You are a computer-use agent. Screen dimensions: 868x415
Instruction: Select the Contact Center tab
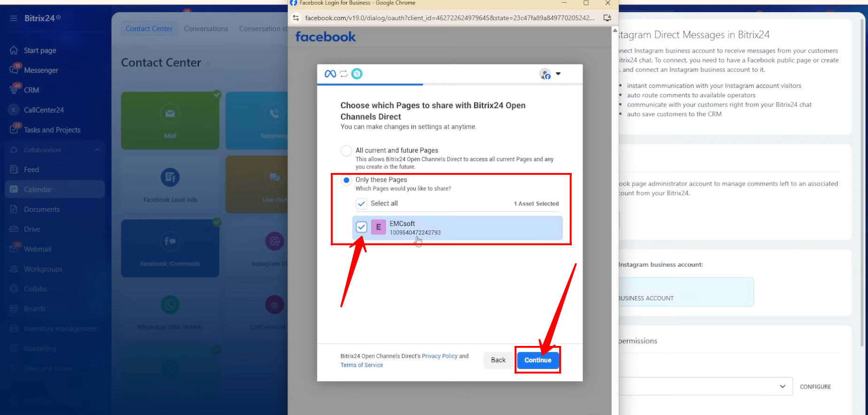[149, 29]
